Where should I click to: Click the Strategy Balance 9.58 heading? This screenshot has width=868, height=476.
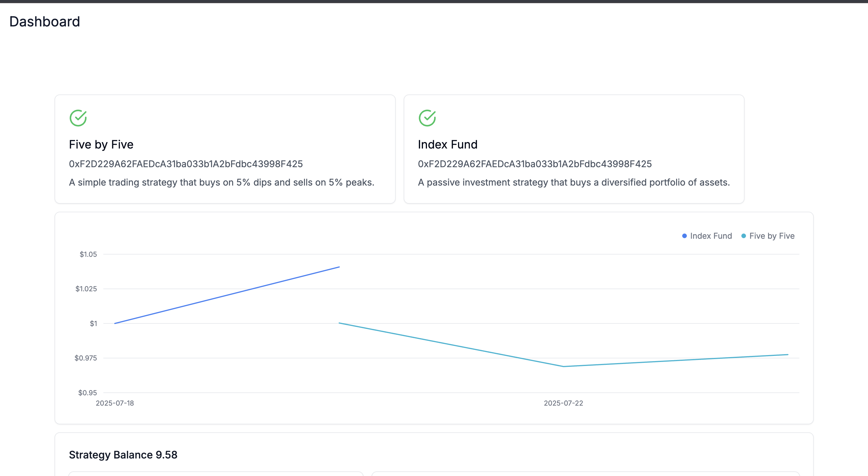click(x=123, y=455)
